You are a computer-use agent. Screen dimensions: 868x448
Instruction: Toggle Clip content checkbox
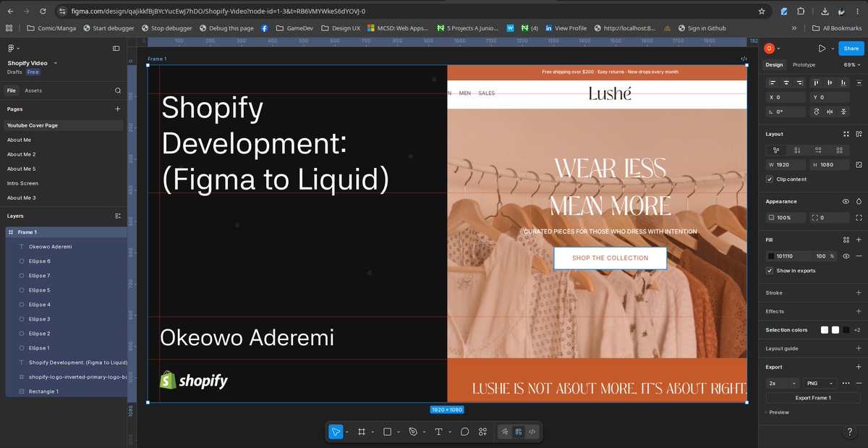tap(770, 179)
